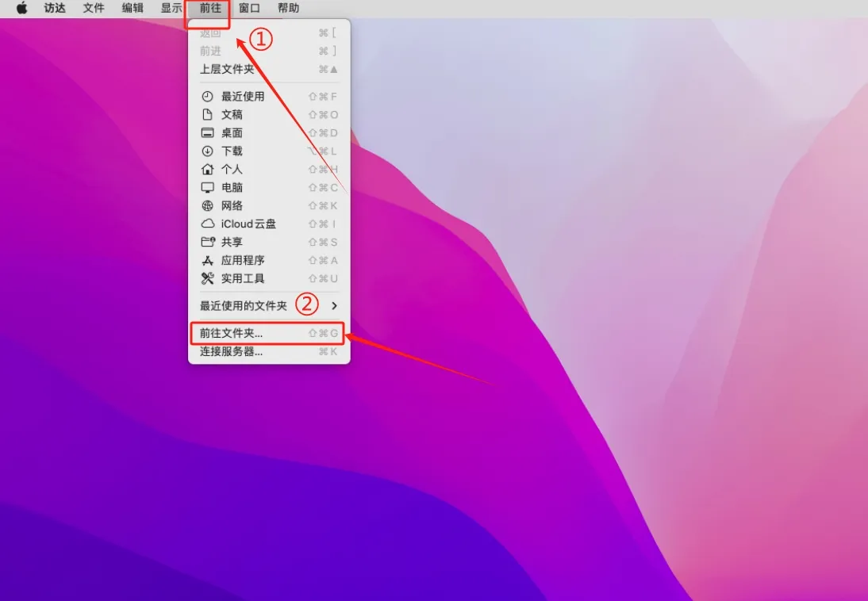The height and width of the screenshot is (601, 868).
Task: Click the desktop icon beside 桌面
Action: point(208,133)
